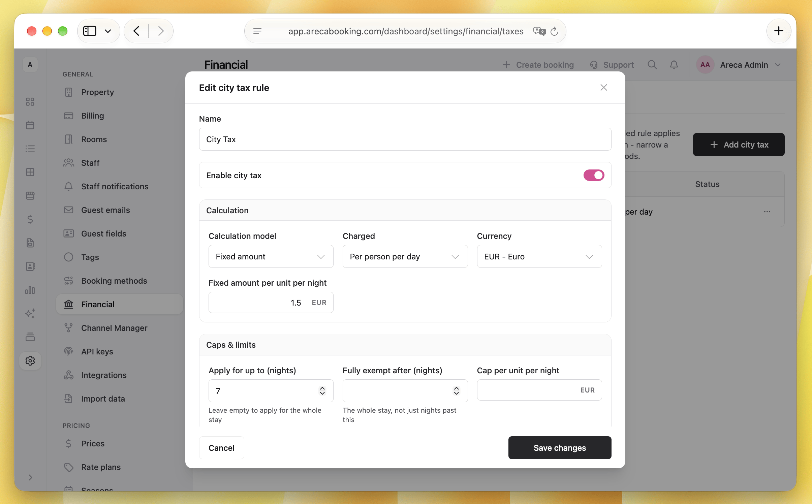812x504 pixels.
Task: Open Property settings in the sidebar
Action: (120, 92)
